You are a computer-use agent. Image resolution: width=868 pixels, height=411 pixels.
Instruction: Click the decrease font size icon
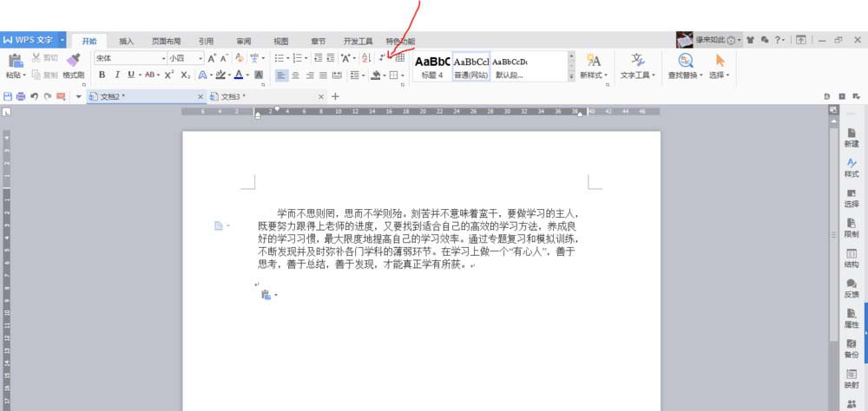[224, 58]
